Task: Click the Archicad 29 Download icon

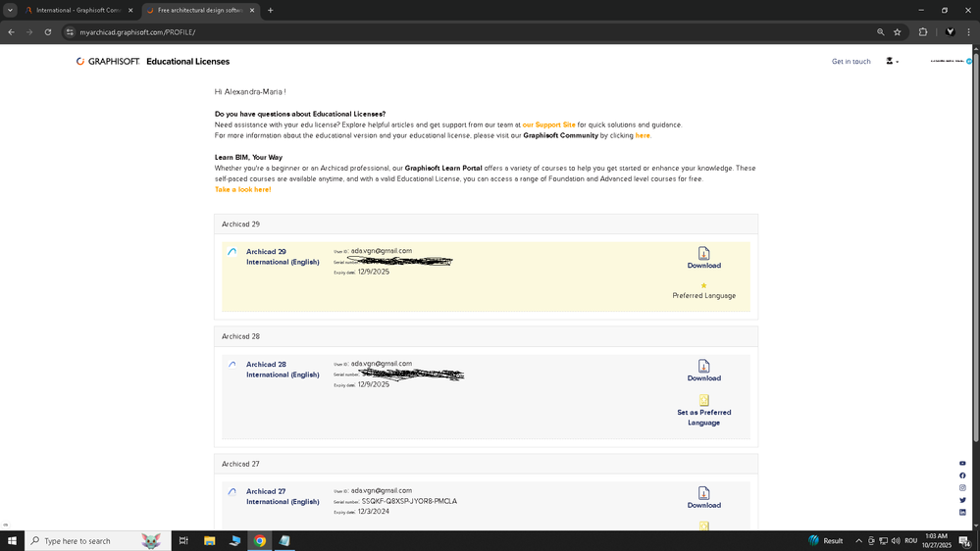Action: (x=703, y=253)
